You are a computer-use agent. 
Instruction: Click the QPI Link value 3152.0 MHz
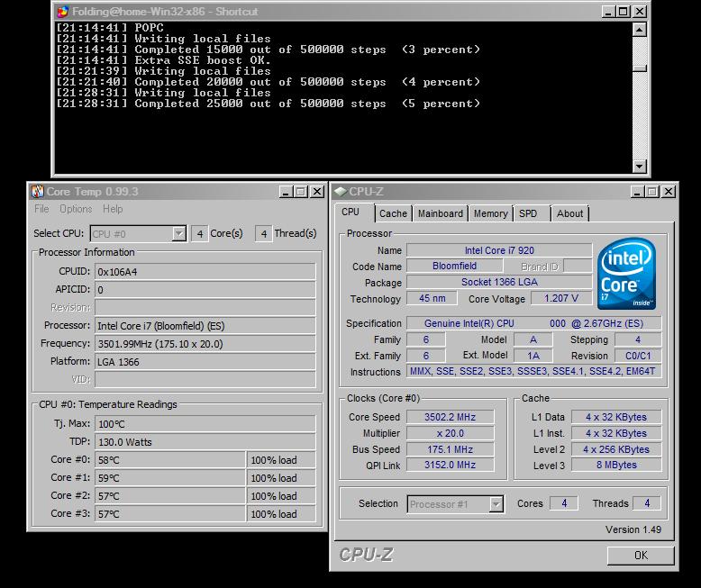[x=451, y=465]
